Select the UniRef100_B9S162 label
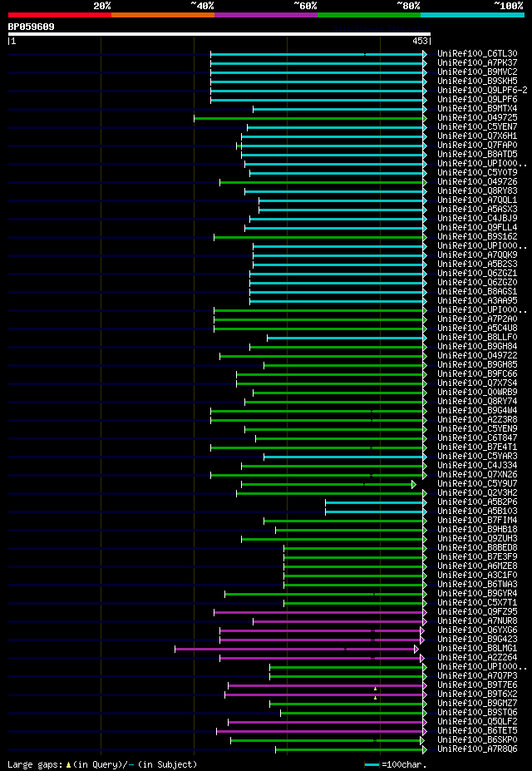 [477, 237]
